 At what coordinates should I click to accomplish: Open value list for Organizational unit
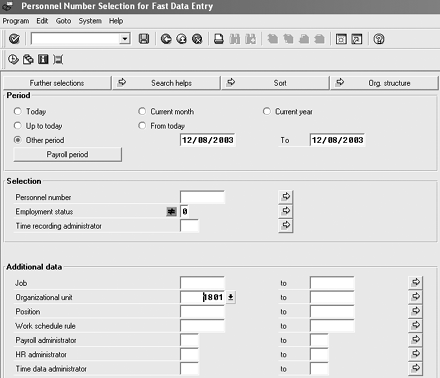point(230,297)
